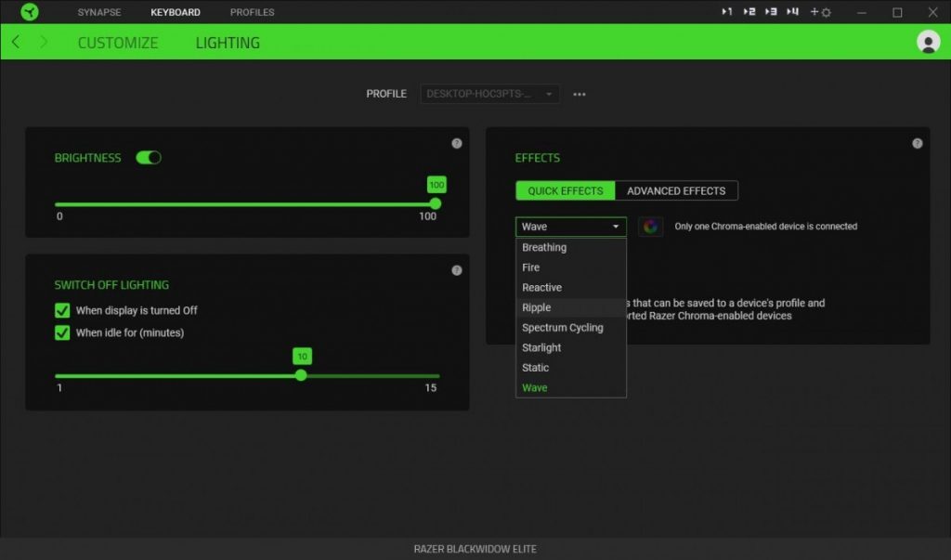This screenshot has height=560, width=951.
Task: Choose Starlight effect from list
Action: 571,347
